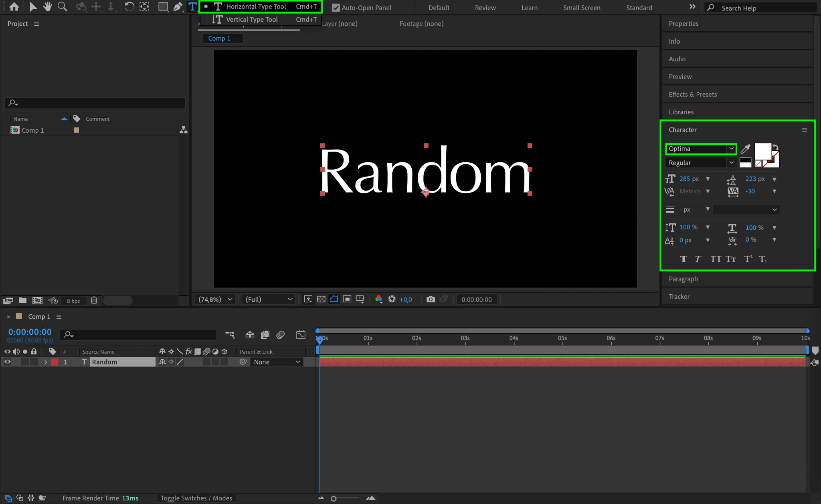The image size is (821, 504).
Task: Click the Home icon
Action: [14, 7]
